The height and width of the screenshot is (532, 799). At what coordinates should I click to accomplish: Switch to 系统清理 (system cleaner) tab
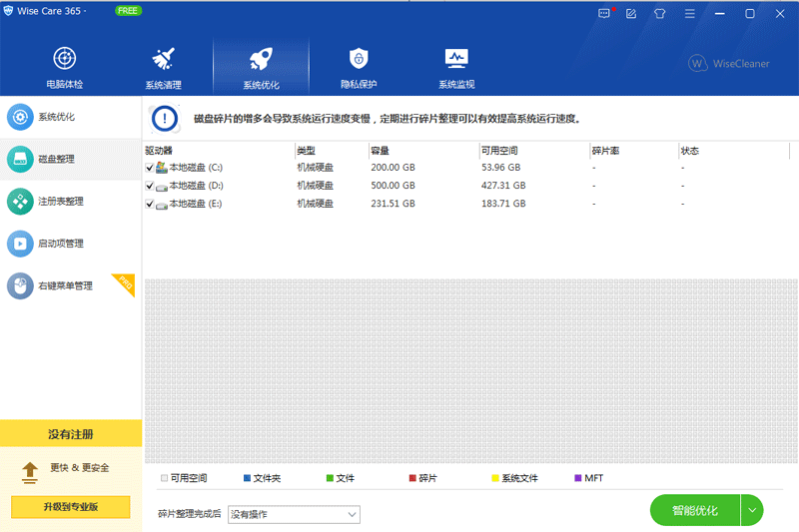tap(163, 66)
